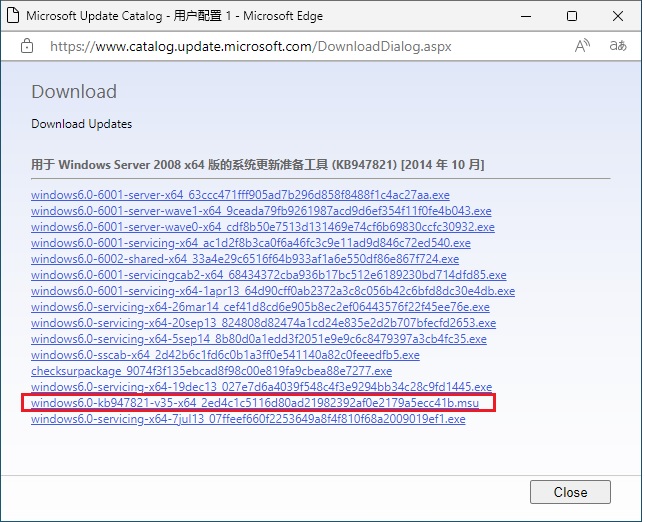The height and width of the screenshot is (522, 645).
Task: Download windows6.0-6001-server-x64 63ccc471 exe link
Action: coord(240,195)
